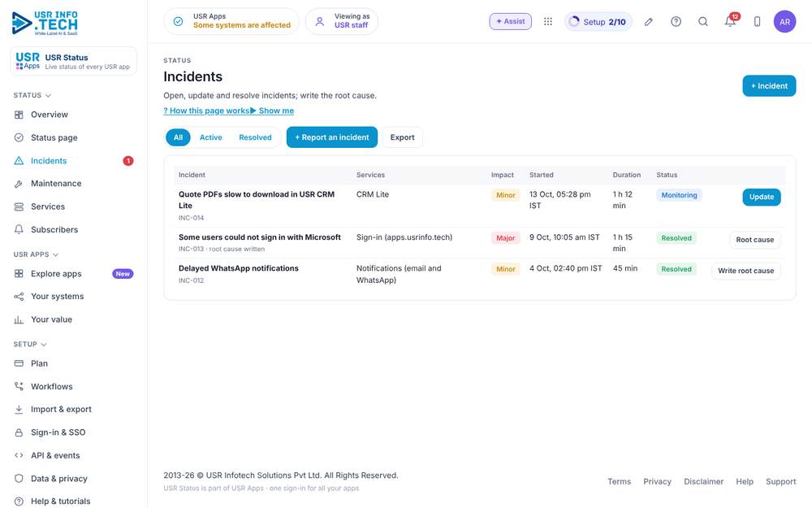This screenshot has height=508, width=812.
Task: Click the Explore apps grid icon
Action: click(19, 274)
